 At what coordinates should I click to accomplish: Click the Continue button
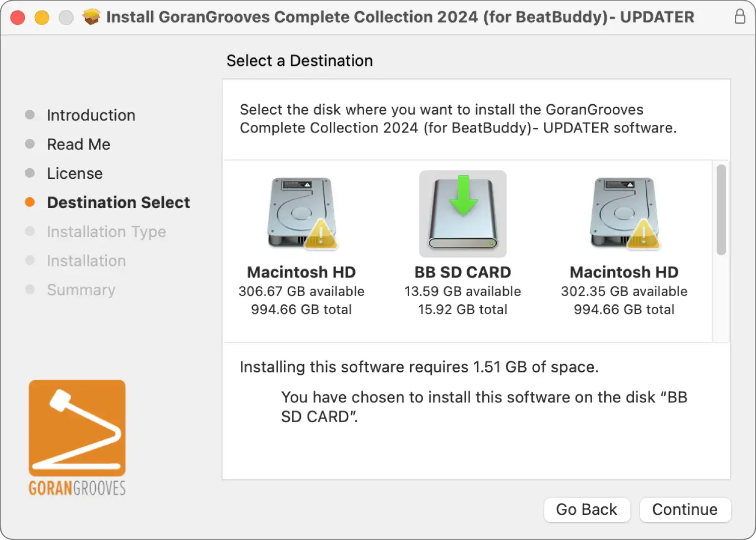point(685,509)
